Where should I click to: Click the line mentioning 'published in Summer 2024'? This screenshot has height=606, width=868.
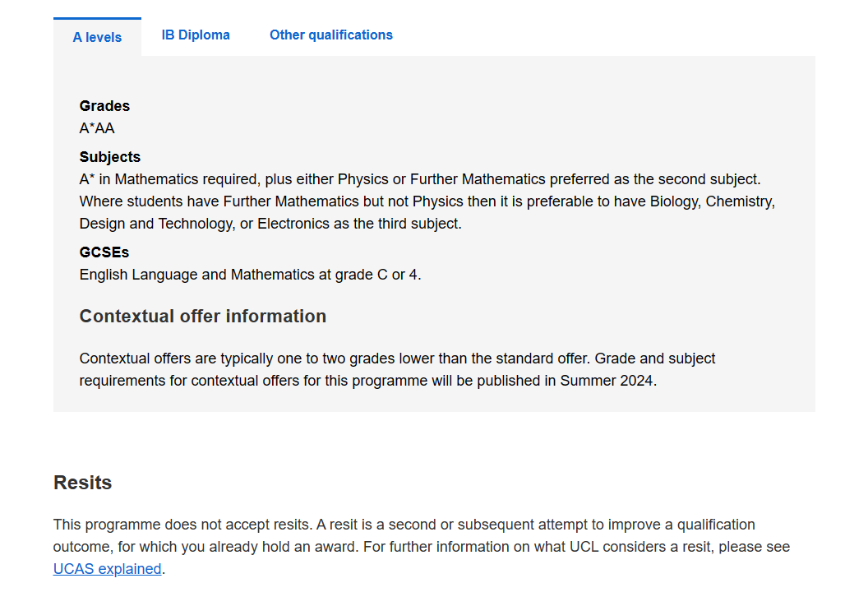pos(368,381)
